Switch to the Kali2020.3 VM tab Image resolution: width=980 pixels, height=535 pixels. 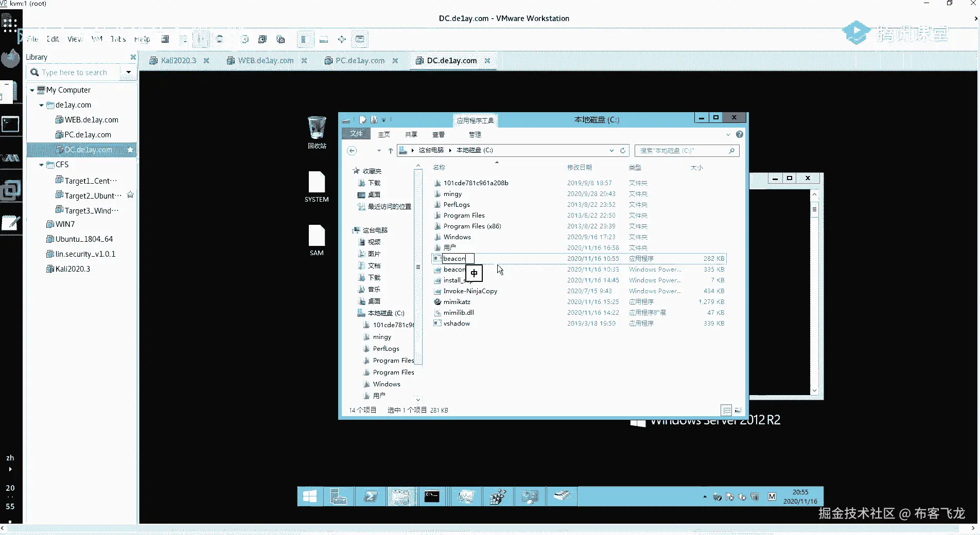tap(178, 61)
